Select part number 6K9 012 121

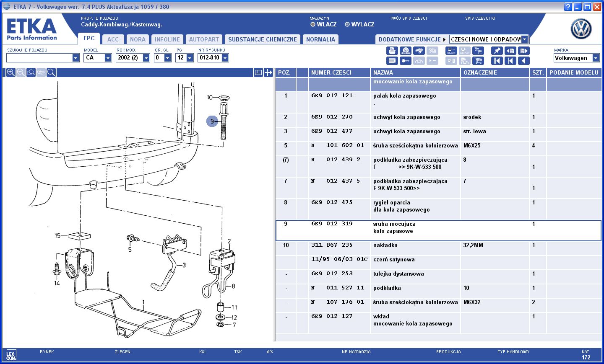pyautogui.click(x=332, y=96)
